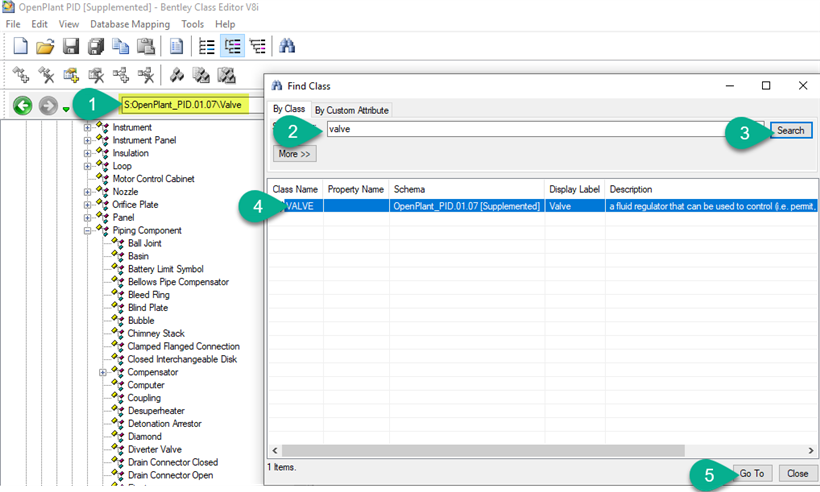Switch to flat list view icon
This screenshot has height=492, width=820.
click(x=207, y=47)
